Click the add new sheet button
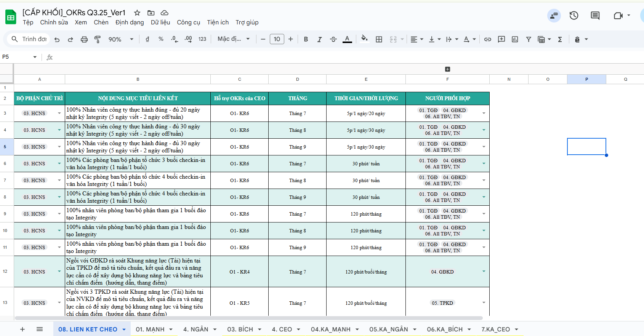The width and height of the screenshot is (644, 336). tap(22, 329)
